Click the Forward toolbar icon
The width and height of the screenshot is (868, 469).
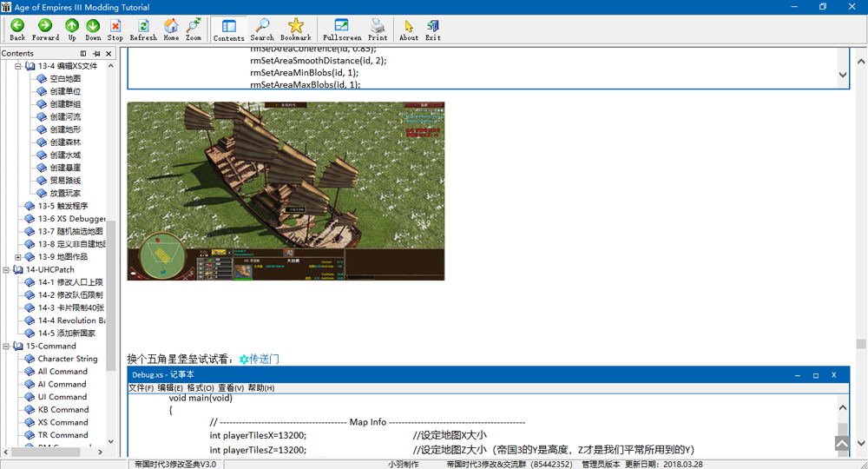click(x=45, y=30)
